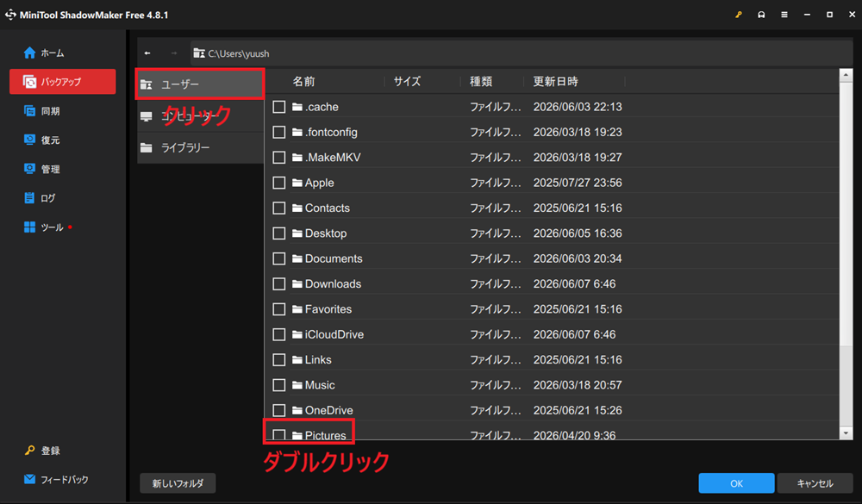The image size is (862, 504).
Task: Sort by the 名前 column header
Action: tap(303, 81)
